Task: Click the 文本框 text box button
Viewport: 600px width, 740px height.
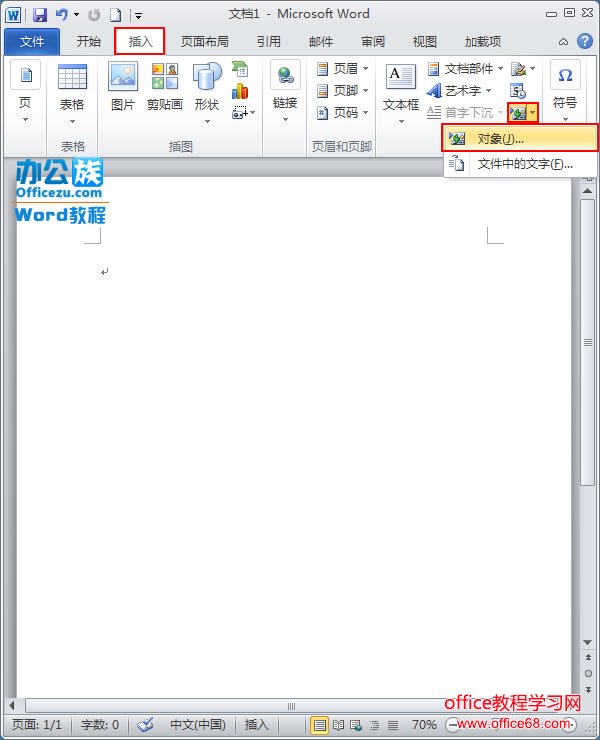Action: (x=401, y=93)
